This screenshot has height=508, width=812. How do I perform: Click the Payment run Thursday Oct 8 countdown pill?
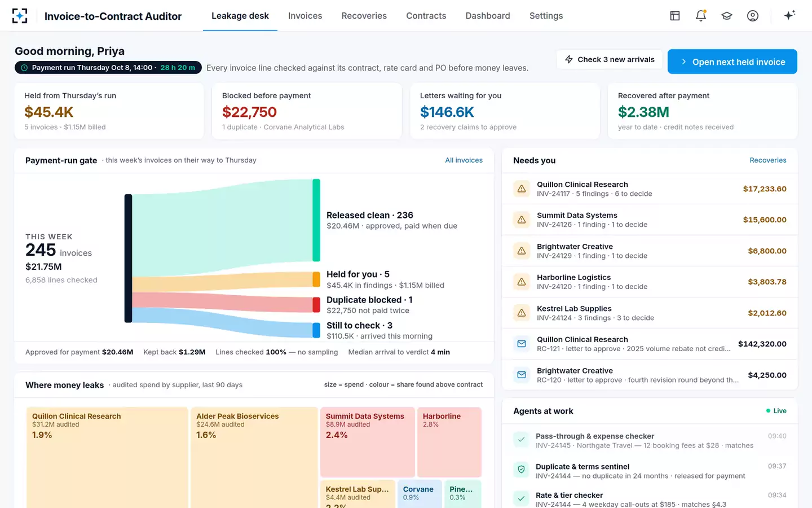tap(108, 68)
